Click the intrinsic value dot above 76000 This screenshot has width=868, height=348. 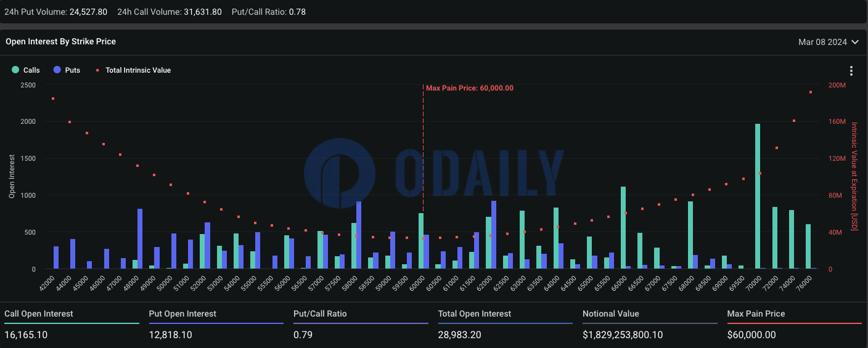tap(811, 92)
